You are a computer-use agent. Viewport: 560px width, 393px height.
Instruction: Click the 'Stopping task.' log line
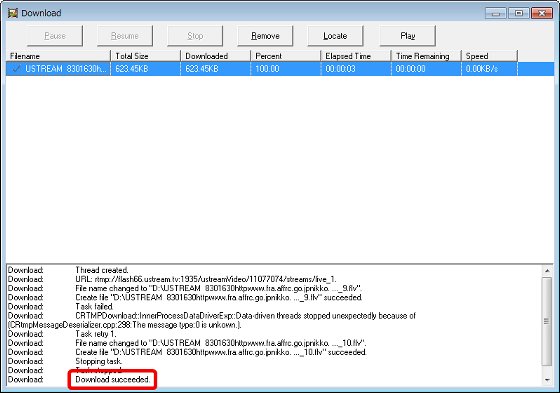coord(99,361)
